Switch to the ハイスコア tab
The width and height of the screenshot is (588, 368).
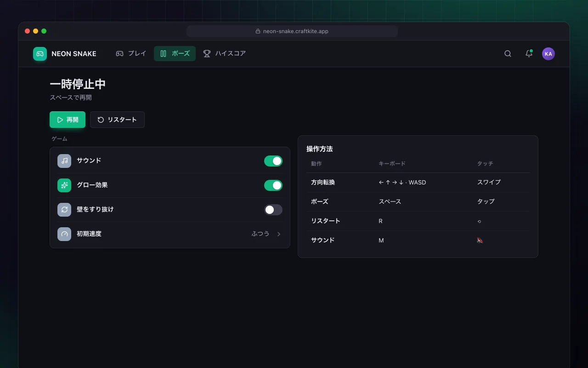click(x=225, y=54)
